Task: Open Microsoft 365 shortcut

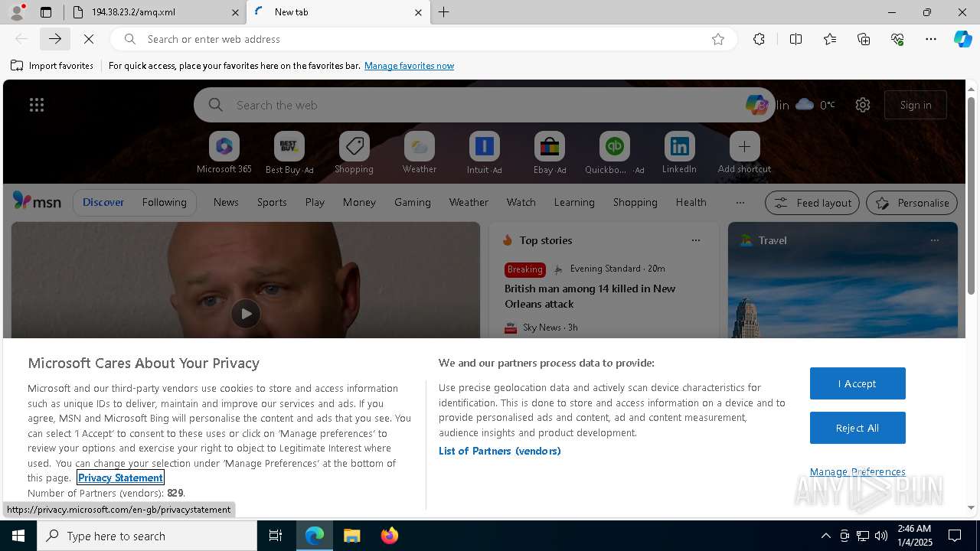Action: pos(224,153)
